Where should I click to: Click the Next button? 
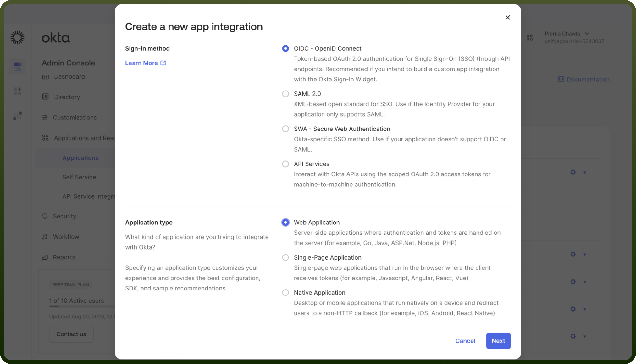498,341
